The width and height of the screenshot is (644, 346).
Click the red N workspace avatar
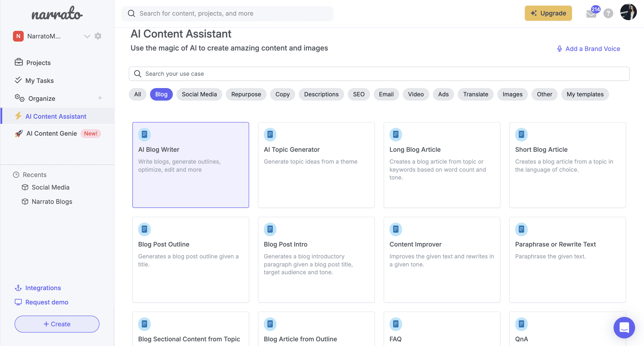click(18, 36)
